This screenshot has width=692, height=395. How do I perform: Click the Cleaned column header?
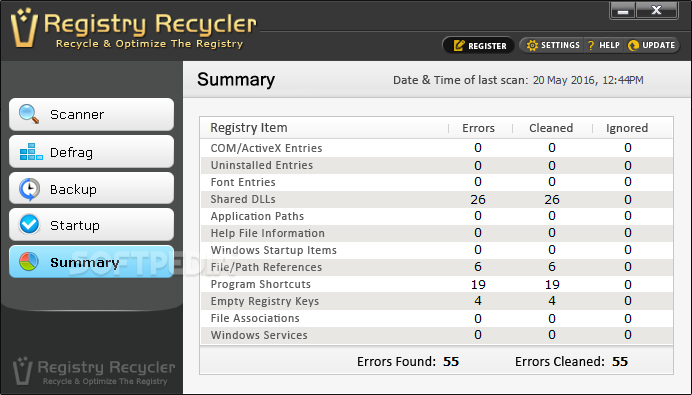(x=551, y=128)
